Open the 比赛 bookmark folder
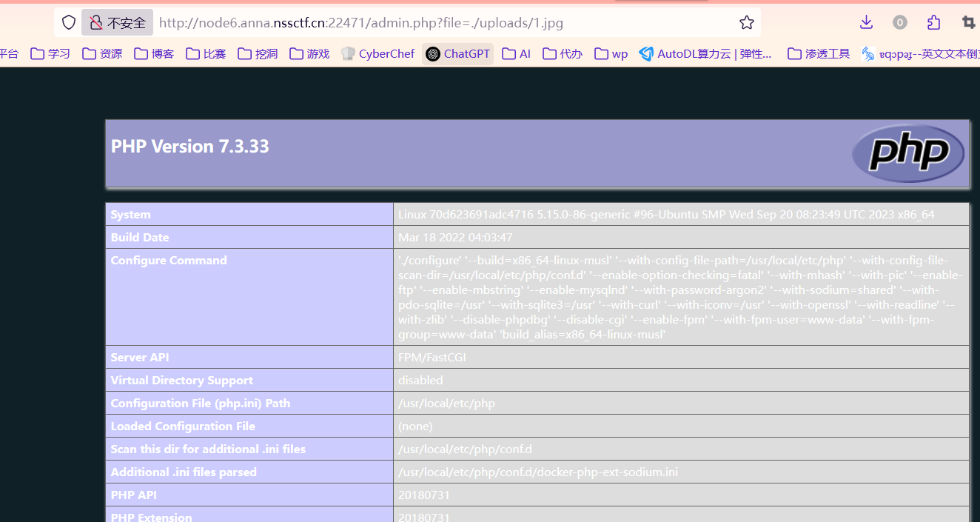Screen dimensions: 980x522 (206, 53)
